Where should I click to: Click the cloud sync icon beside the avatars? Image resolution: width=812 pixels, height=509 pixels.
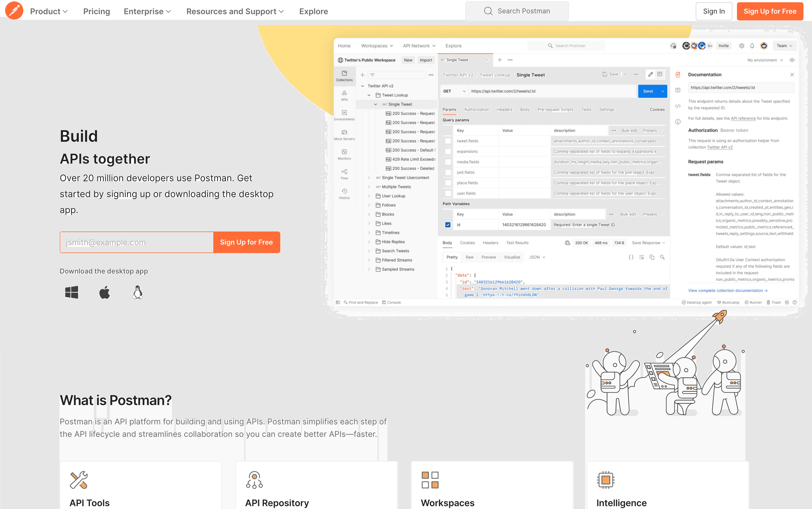pyautogui.click(x=673, y=46)
